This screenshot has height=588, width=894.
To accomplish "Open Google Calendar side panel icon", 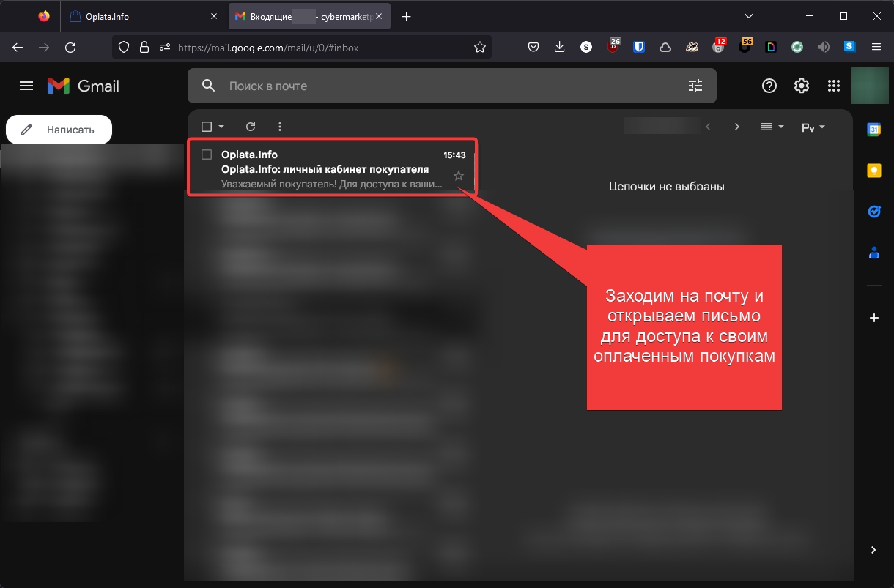I will click(x=873, y=130).
